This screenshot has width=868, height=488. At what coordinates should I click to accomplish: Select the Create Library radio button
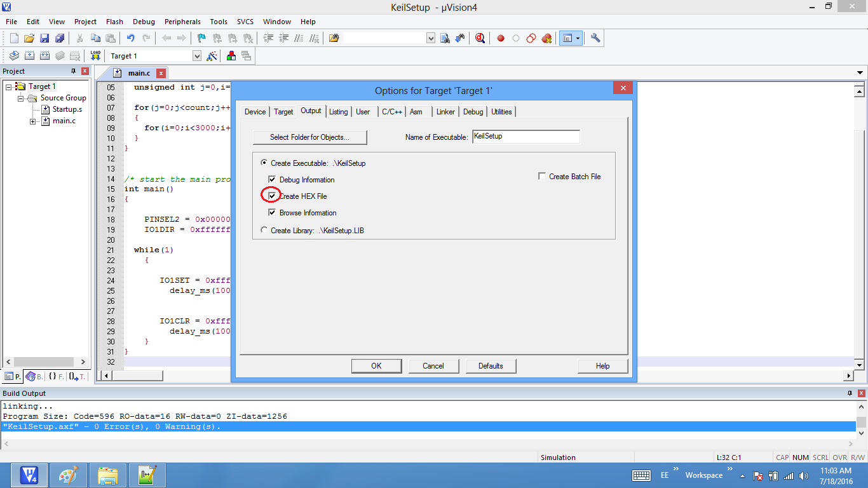coord(264,230)
